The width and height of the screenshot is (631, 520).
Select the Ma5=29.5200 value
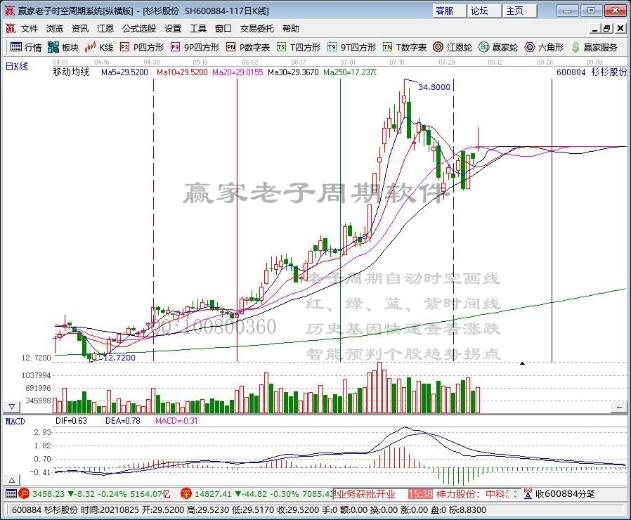pos(125,72)
